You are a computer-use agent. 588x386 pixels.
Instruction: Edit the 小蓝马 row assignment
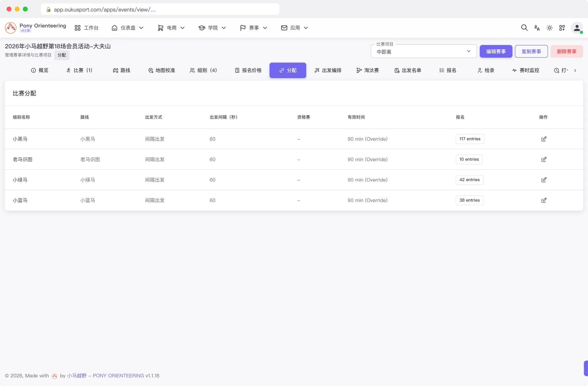[x=544, y=200]
